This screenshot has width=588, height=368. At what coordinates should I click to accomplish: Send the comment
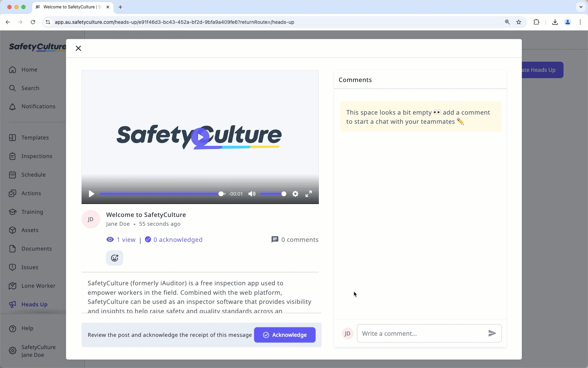pyautogui.click(x=492, y=333)
